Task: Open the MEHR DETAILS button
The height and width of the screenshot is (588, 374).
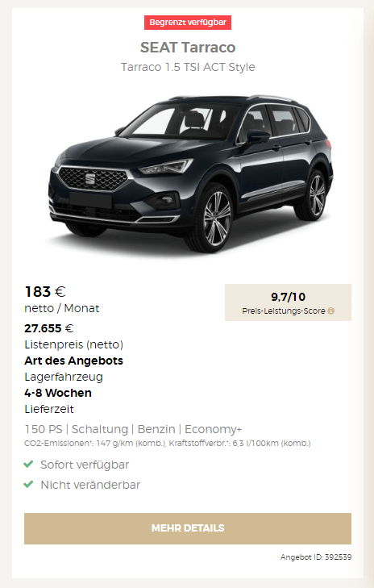Action: [x=188, y=528]
